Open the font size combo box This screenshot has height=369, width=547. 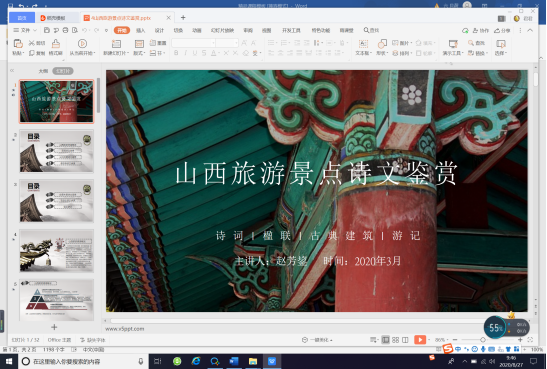pos(227,43)
